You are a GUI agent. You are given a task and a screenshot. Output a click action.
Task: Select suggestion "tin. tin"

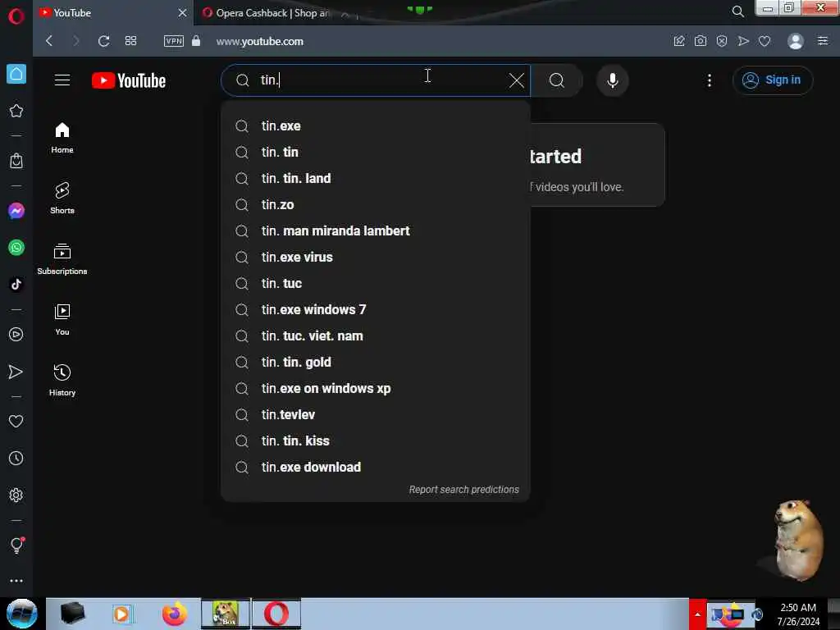pos(376,152)
